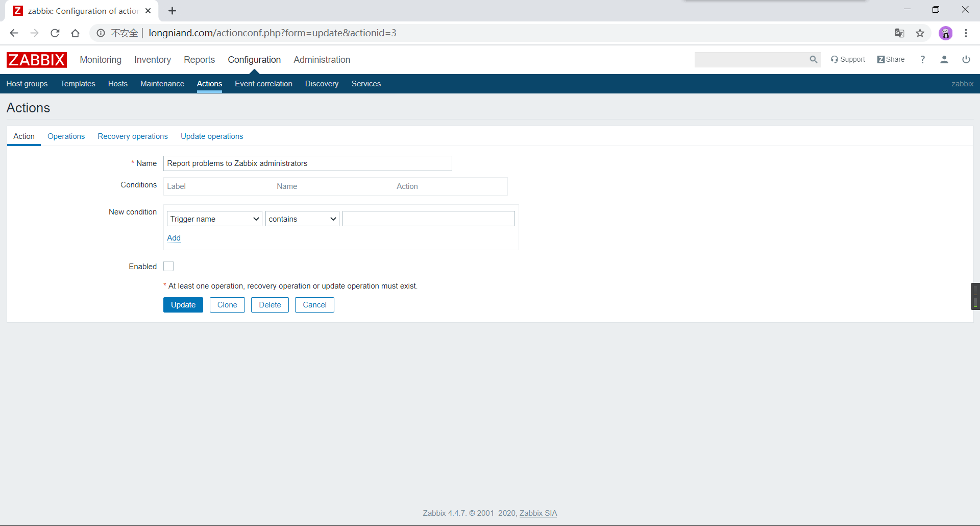Viewport: 980px width, 526px height.
Task: Focus the new condition value field
Action: pyautogui.click(x=429, y=219)
